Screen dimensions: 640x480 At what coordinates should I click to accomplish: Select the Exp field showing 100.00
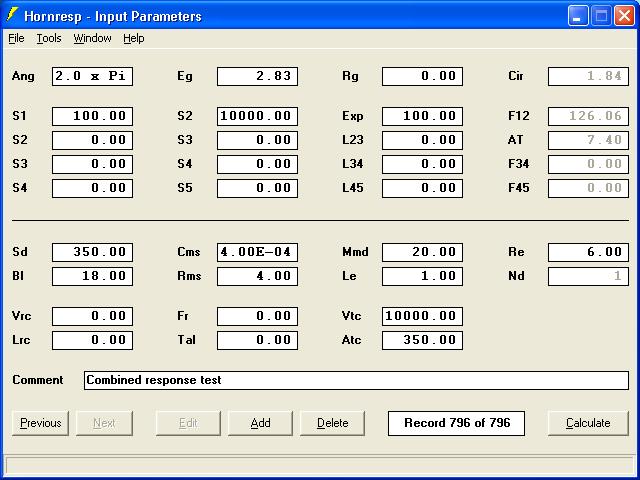click(422, 116)
